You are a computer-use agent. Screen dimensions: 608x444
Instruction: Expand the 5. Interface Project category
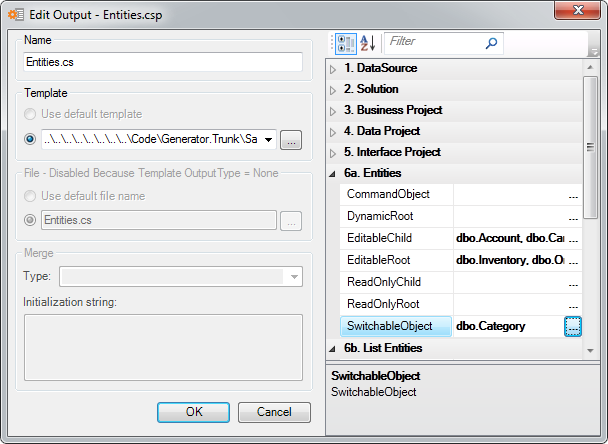tap(333, 153)
